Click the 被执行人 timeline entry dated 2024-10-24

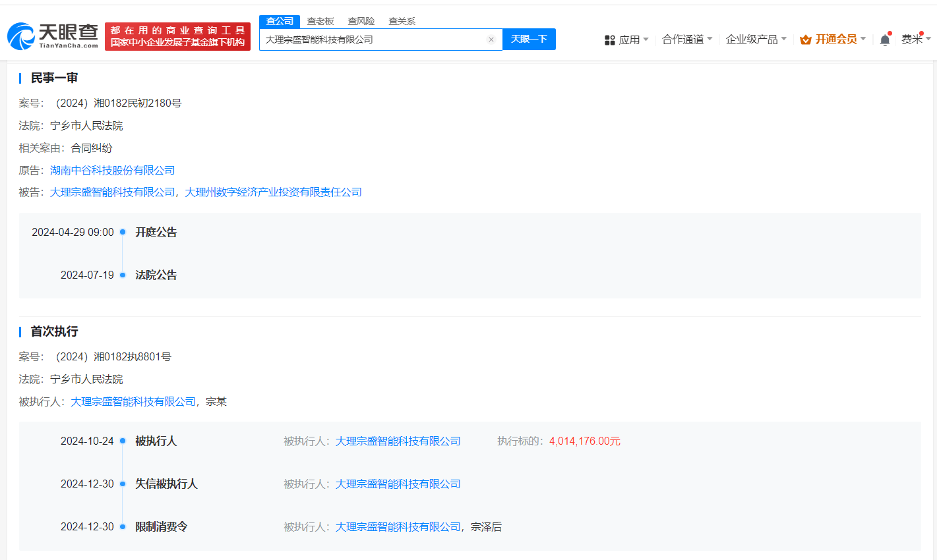pos(156,441)
